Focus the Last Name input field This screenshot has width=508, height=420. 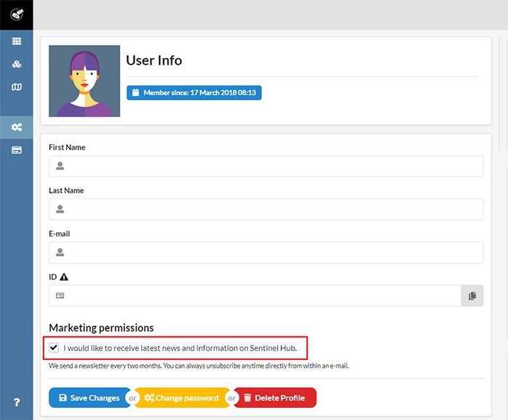pos(266,209)
